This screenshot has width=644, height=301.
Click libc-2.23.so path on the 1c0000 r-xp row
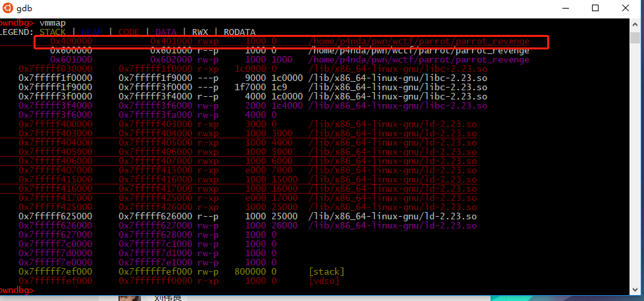(398, 69)
